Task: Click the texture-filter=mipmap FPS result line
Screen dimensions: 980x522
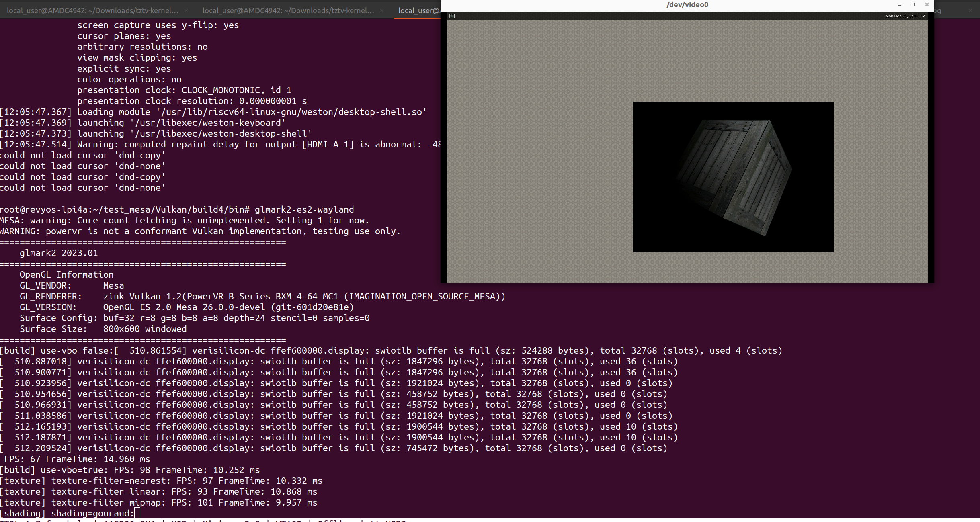Action: point(158,502)
